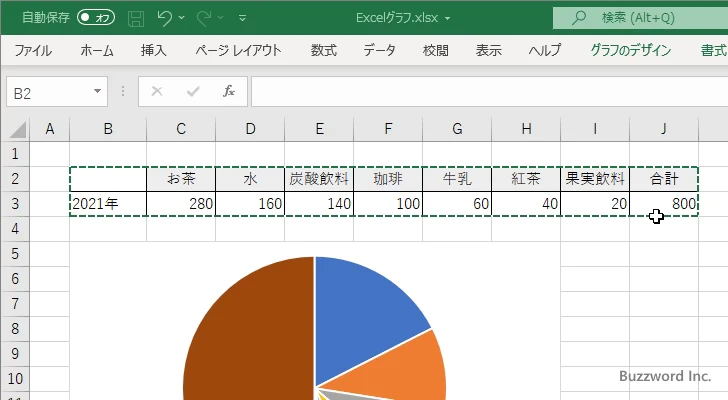Toggle the AutoSave switch
This screenshot has height=400, width=728.
tap(96, 18)
